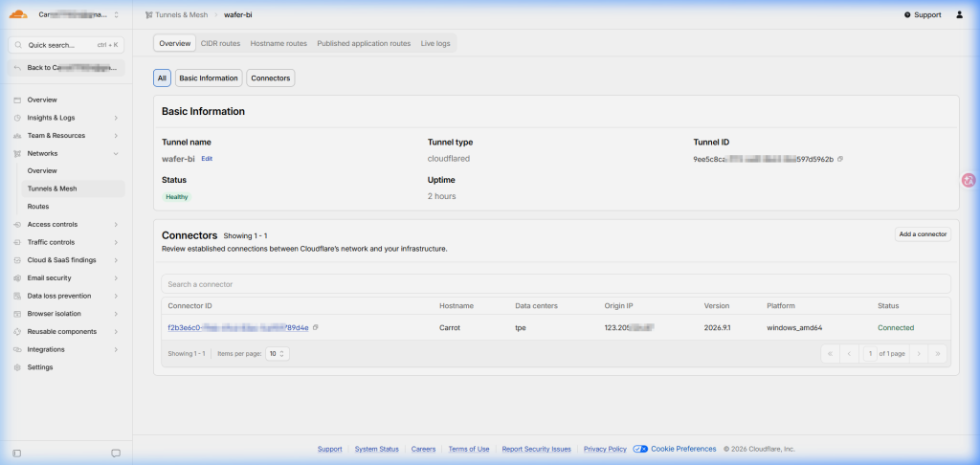Click the Data loss prevention icon
The width and height of the screenshot is (980, 465).
[17, 296]
